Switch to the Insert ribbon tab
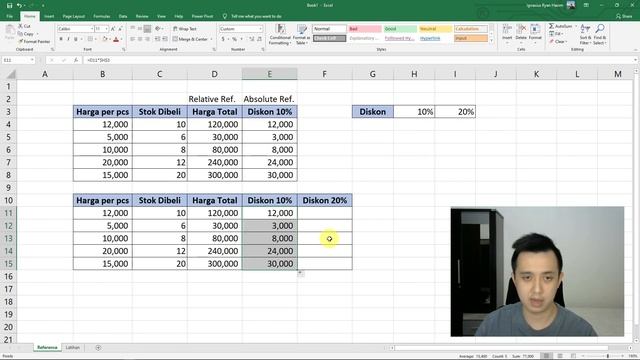This screenshot has width=640, height=360. (x=49, y=16)
